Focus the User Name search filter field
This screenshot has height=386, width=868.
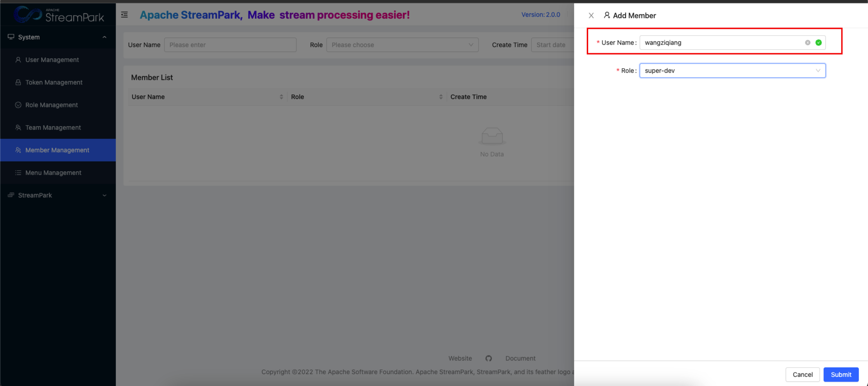[x=230, y=45]
